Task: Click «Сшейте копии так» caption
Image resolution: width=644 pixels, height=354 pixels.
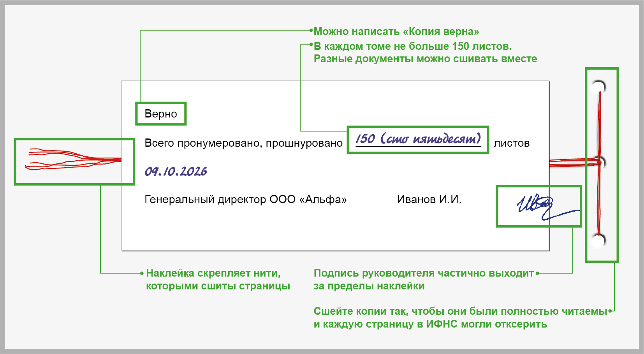Action: [x=460, y=311]
